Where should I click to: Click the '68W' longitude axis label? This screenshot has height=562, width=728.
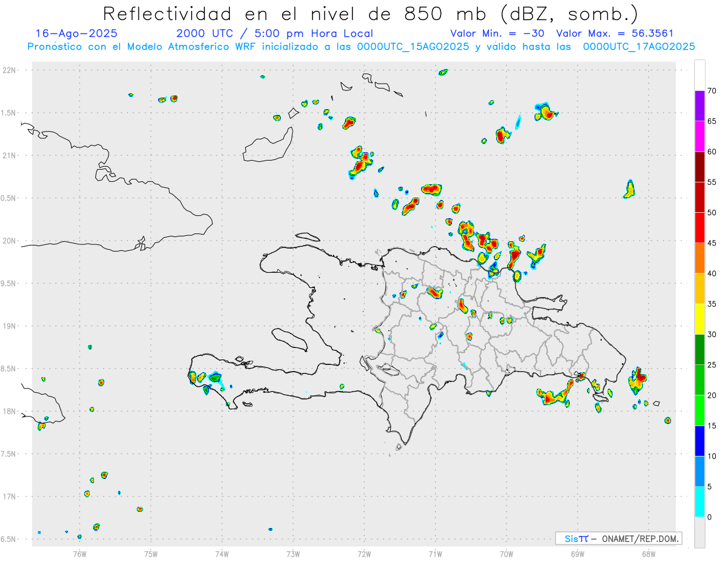point(649,553)
